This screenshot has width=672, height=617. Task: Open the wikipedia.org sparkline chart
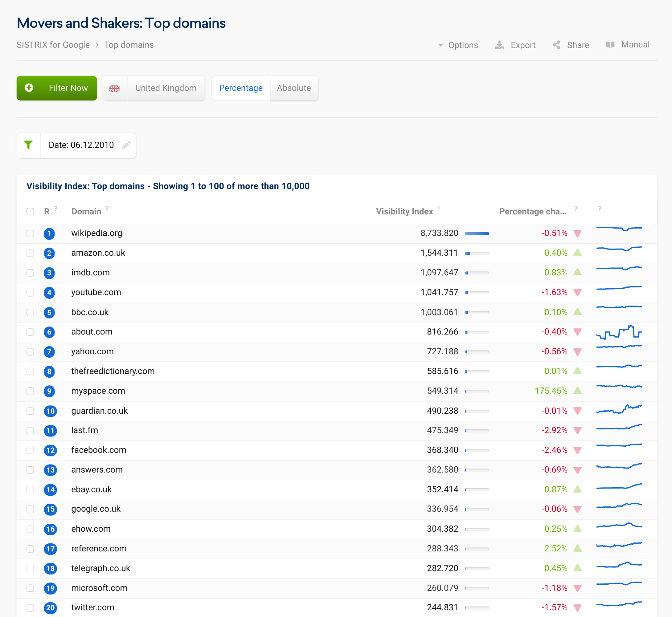coord(619,229)
